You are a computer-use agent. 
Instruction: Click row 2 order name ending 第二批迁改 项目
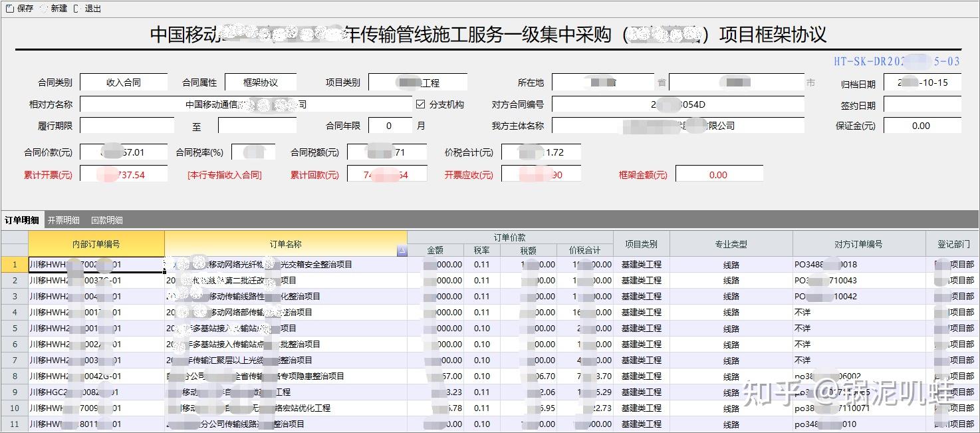286,281
